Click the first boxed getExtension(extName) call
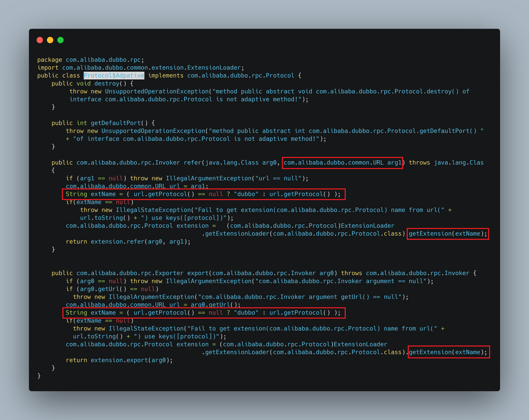Viewport: 529px width, 420px height. tap(448, 234)
